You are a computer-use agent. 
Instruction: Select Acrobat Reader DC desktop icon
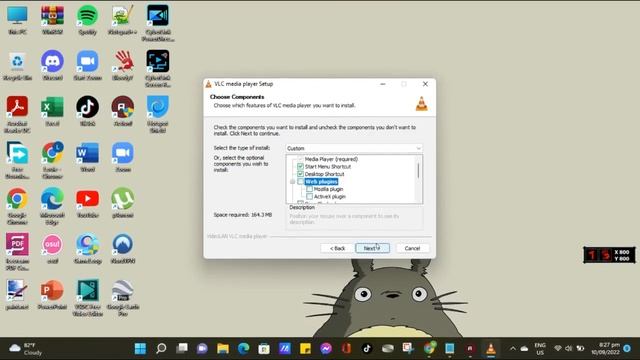click(17, 115)
